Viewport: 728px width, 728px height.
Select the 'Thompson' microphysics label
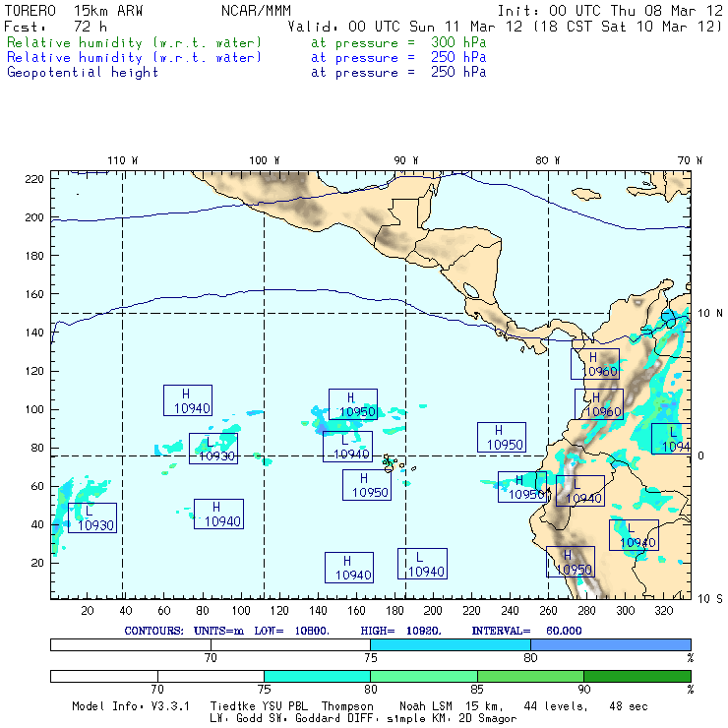coord(347,706)
